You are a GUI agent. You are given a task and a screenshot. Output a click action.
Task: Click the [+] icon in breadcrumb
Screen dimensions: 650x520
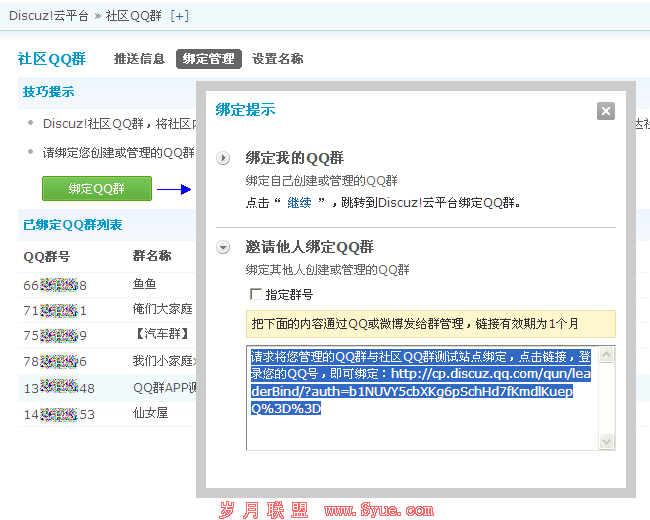click(x=179, y=16)
